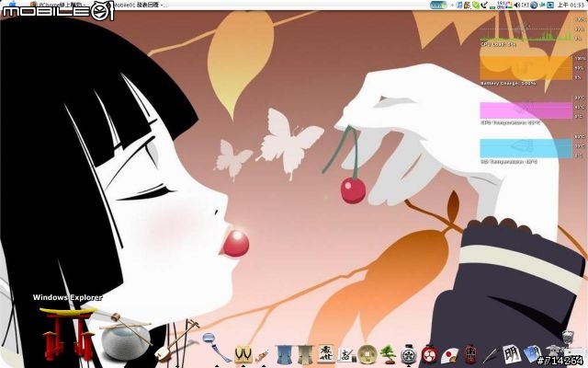Click the gold coin dock icon
Screen dimensions: 588x368
(367, 354)
